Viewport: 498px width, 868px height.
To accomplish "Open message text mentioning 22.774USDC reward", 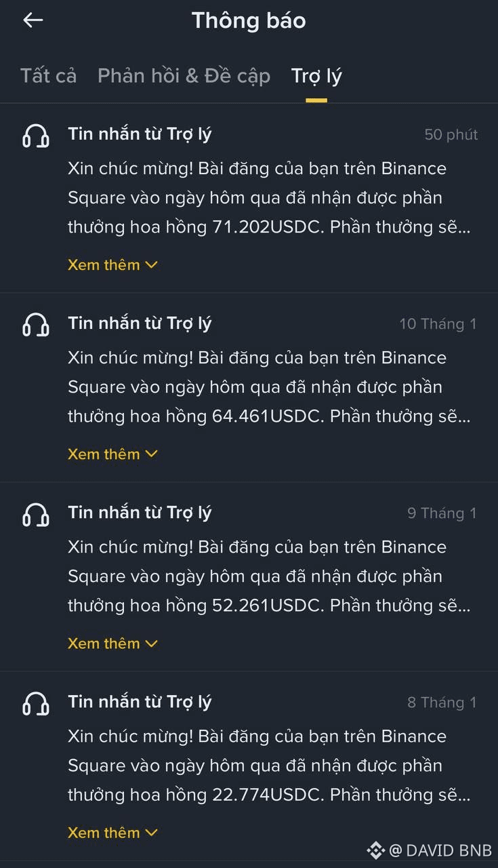I will pyautogui.click(x=268, y=765).
